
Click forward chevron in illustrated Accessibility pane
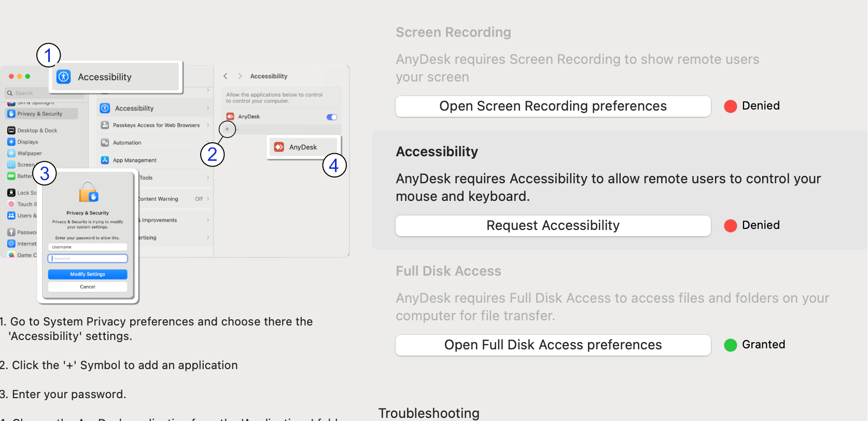click(240, 76)
